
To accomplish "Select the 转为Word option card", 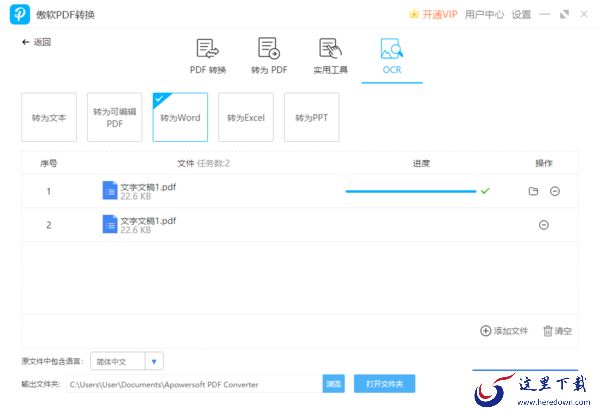I will tap(180, 117).
